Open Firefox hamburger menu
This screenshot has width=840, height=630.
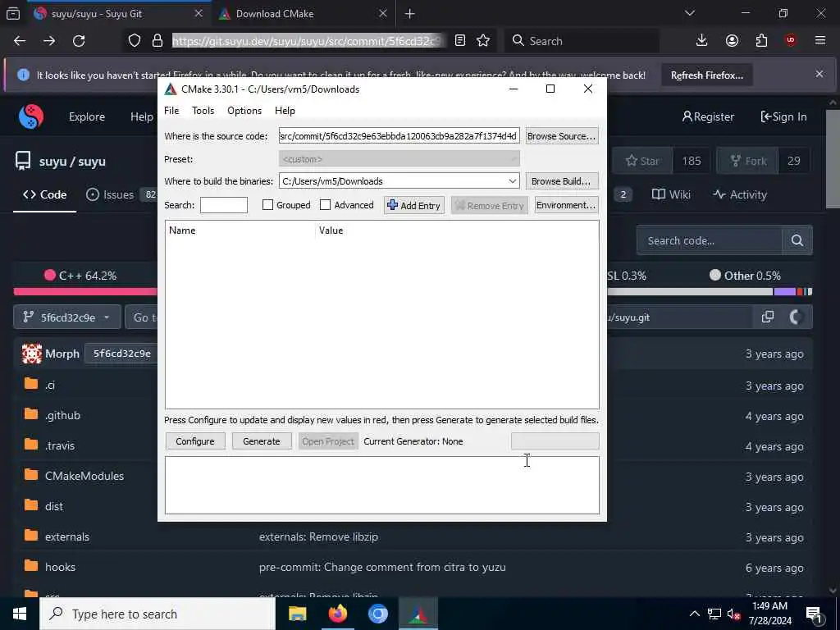(x=820, y=41)
